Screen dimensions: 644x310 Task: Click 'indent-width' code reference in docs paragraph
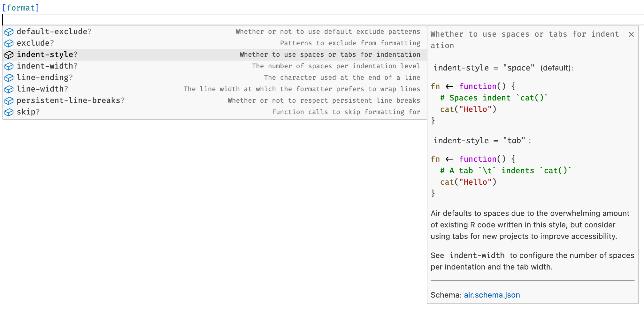pos(477,255)
